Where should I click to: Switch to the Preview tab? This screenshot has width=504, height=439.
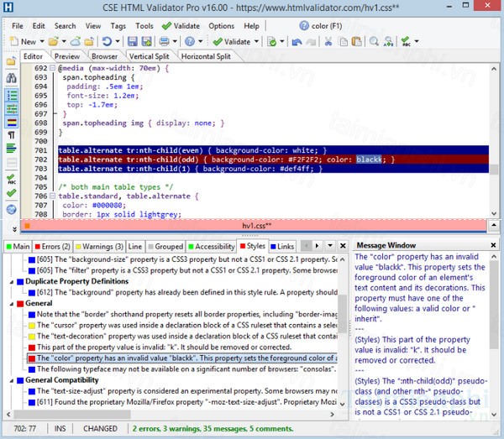pyautogui.click(x=67, y=56)
